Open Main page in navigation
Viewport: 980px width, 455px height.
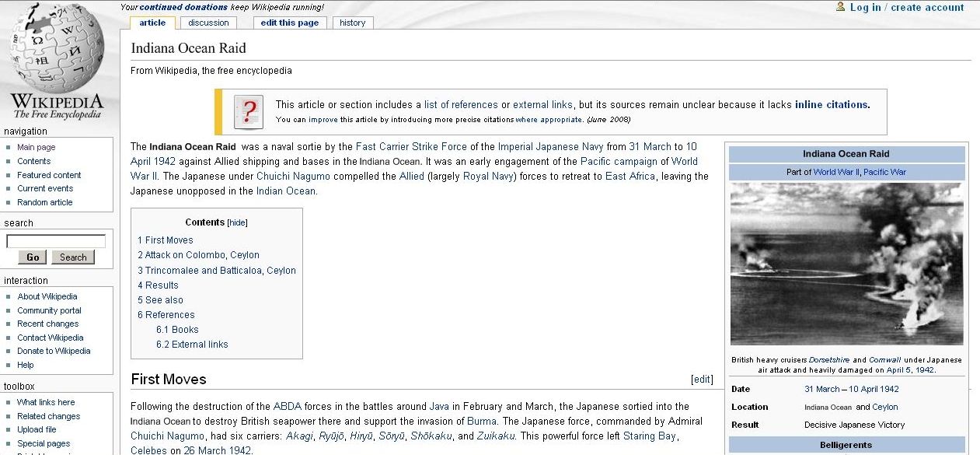(x=37, y=147)
